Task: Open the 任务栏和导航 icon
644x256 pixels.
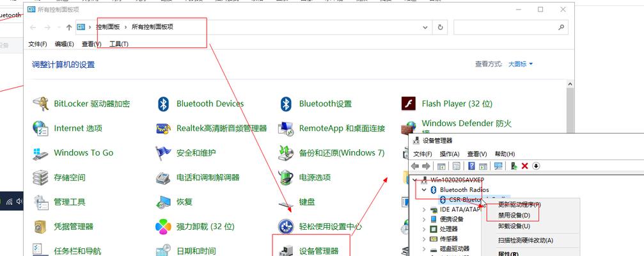Action: click(x=40, y=250)
